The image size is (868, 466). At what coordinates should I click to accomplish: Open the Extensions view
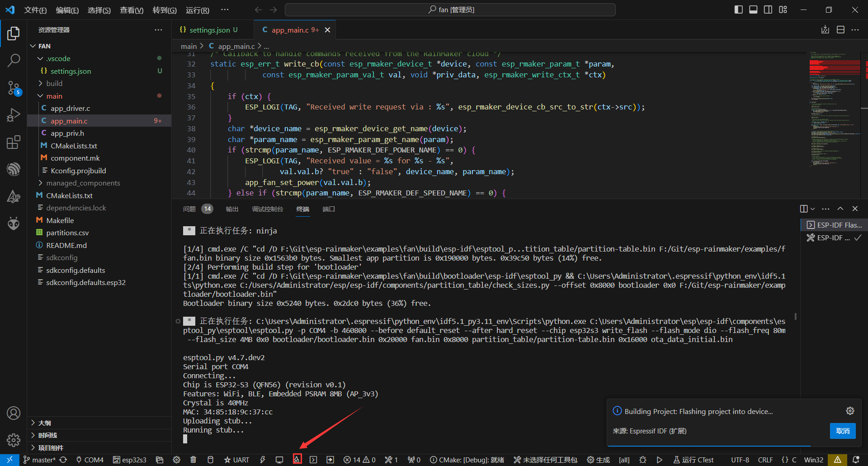pos(14,142)
